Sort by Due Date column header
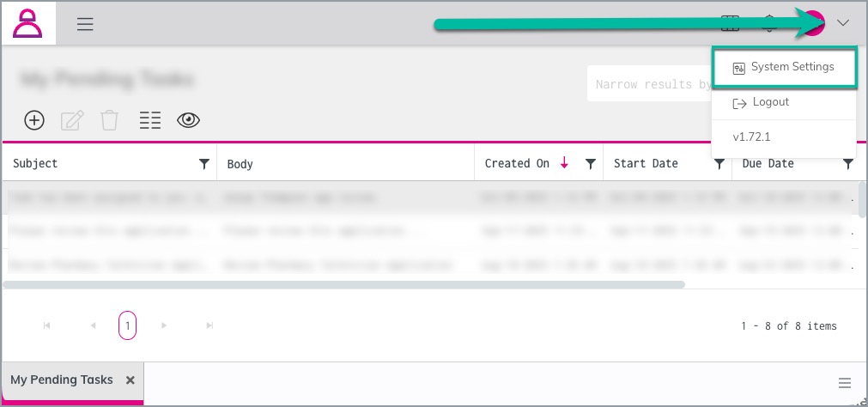The width and height of the screenshot is (868, 407). click(x=768, y=163)
